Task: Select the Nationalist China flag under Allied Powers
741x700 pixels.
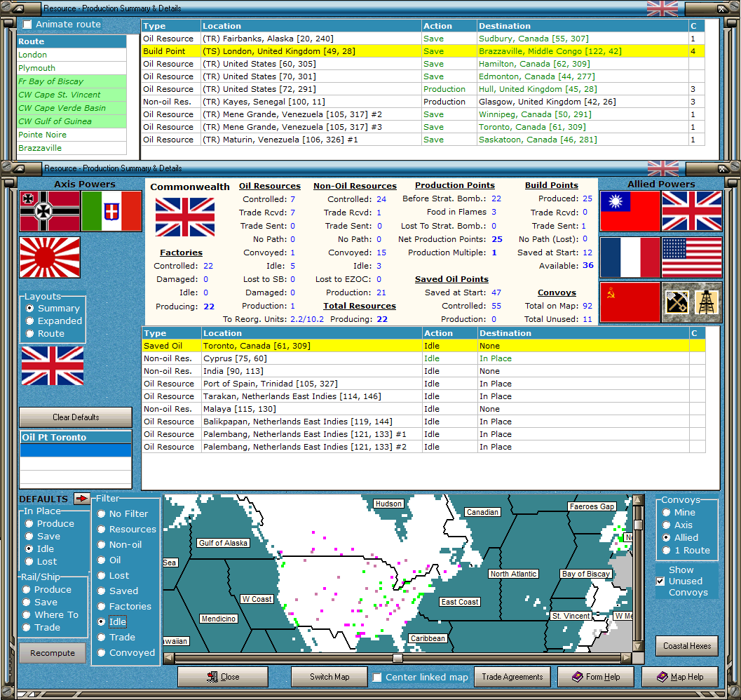Action: click(630, 211)
